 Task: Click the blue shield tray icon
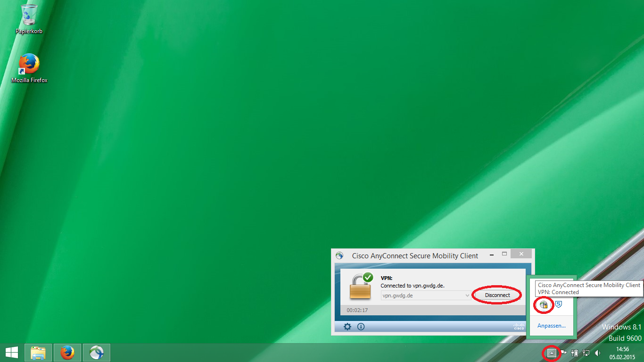pos(558,305)
